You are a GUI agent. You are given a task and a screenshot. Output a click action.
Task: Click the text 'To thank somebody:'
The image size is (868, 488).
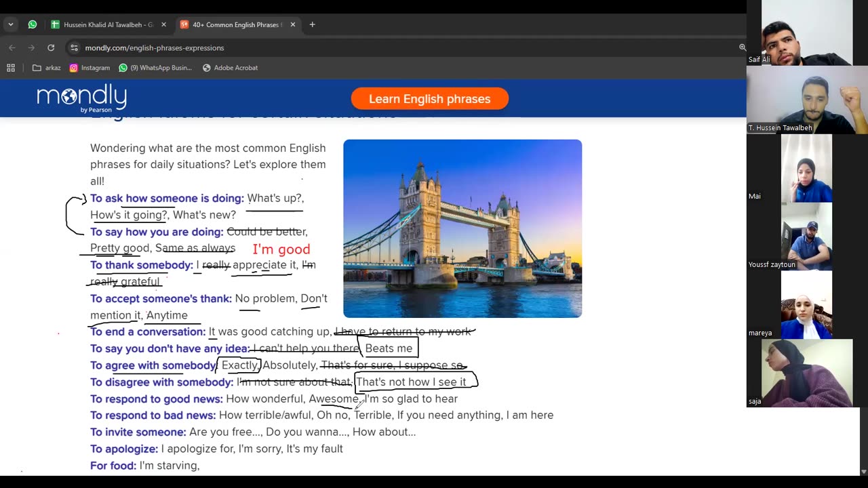[x=142, y=265]
